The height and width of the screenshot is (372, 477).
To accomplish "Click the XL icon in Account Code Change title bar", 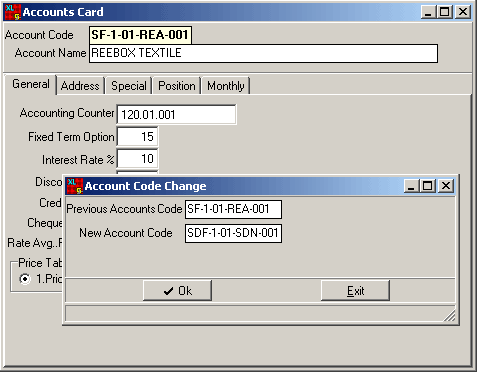I will pyautogui.click(x=75, y=186).
